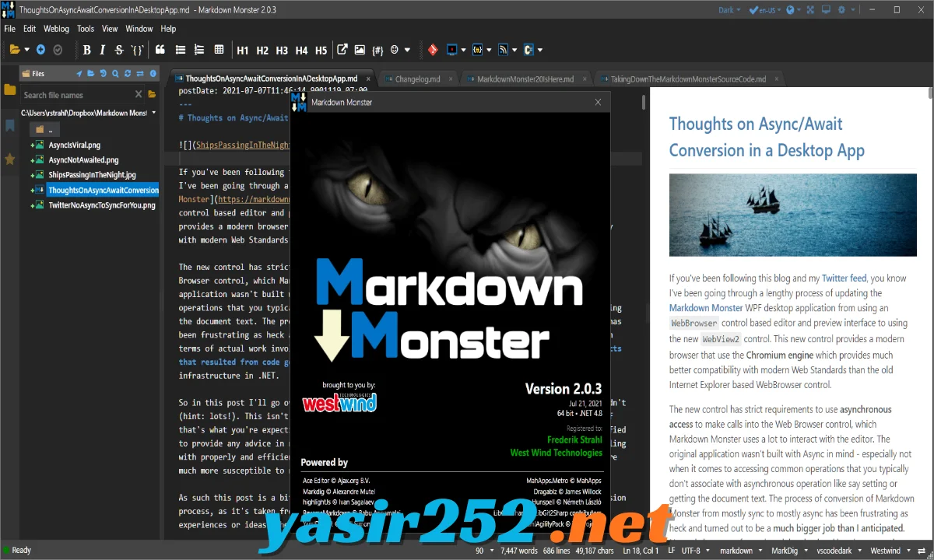The width and height of the screenshot is (934, 560).
Task: Open the Westwind preview theme dropdown
Action: tap(890, 551)
